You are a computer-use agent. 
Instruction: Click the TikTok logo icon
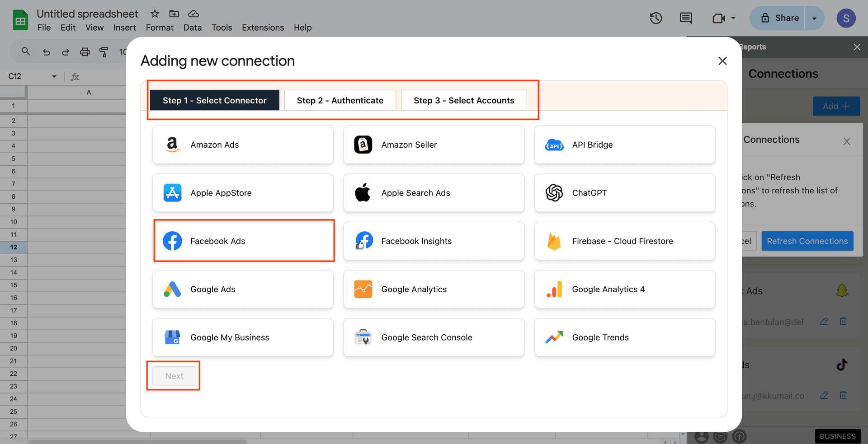click(842, 364)
